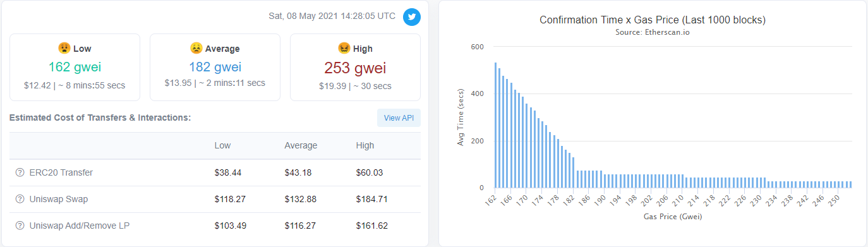Select the 182 gwei average price value
The image size is (868, 247).
(215, 67)
